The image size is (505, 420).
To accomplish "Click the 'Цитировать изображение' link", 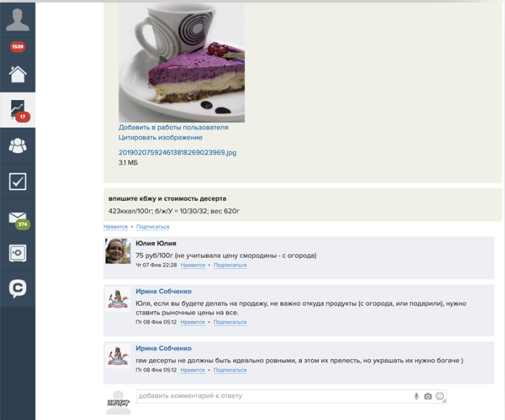I will click(x=161, y=137).
